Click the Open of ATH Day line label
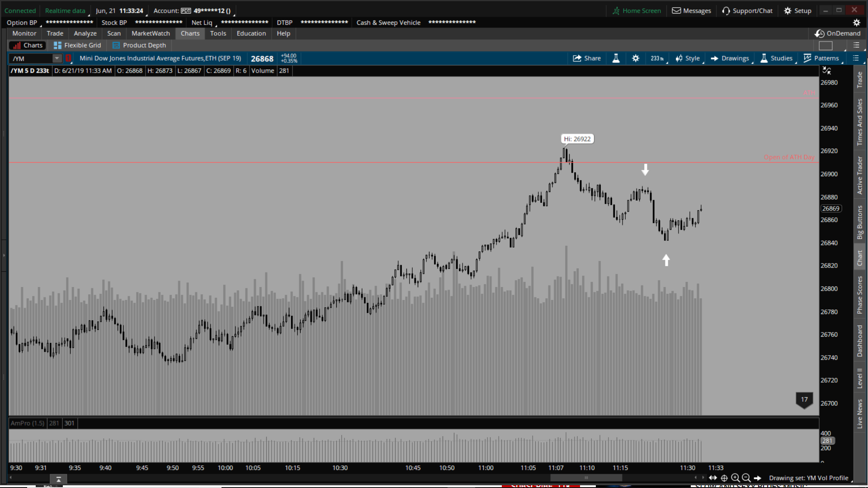868x488 pixels. pos(789,157)
